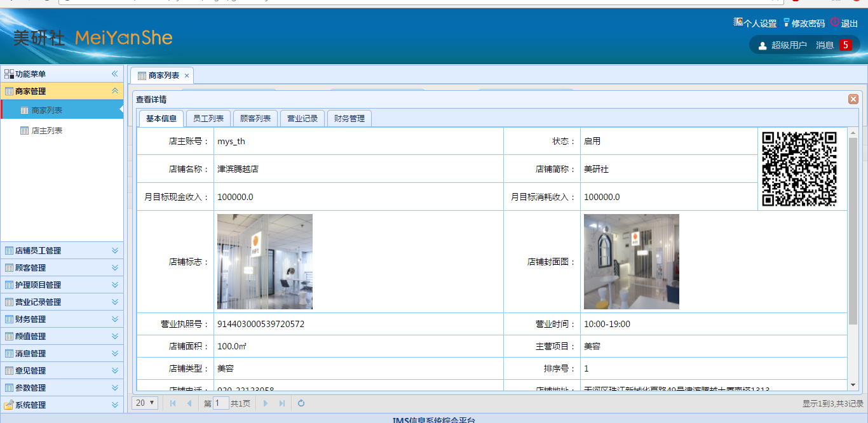This screenshot has height=423, width=868.
Task: Select 店主列表 in the sidebar tree
Action: pyautogui.click(x=47, y=130)
